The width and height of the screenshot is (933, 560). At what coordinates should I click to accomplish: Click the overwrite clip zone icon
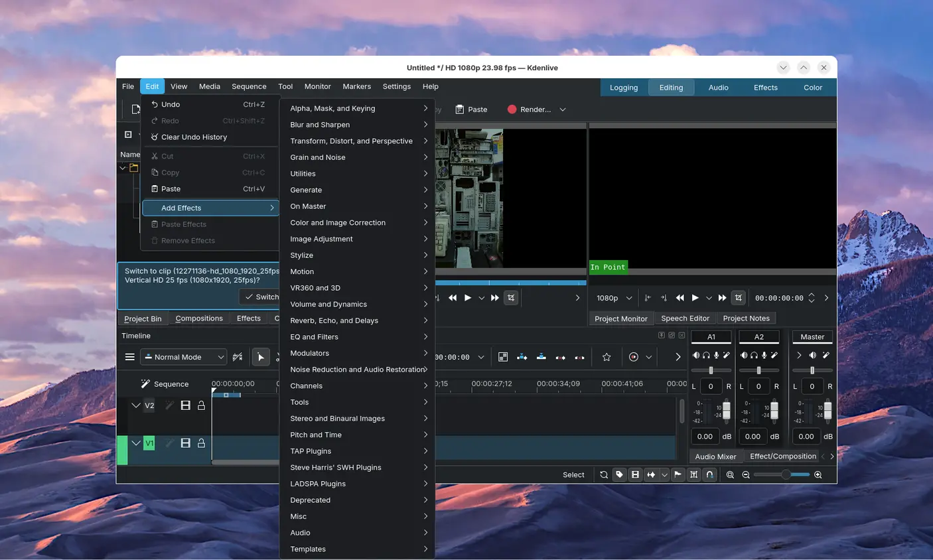[541, 357]
